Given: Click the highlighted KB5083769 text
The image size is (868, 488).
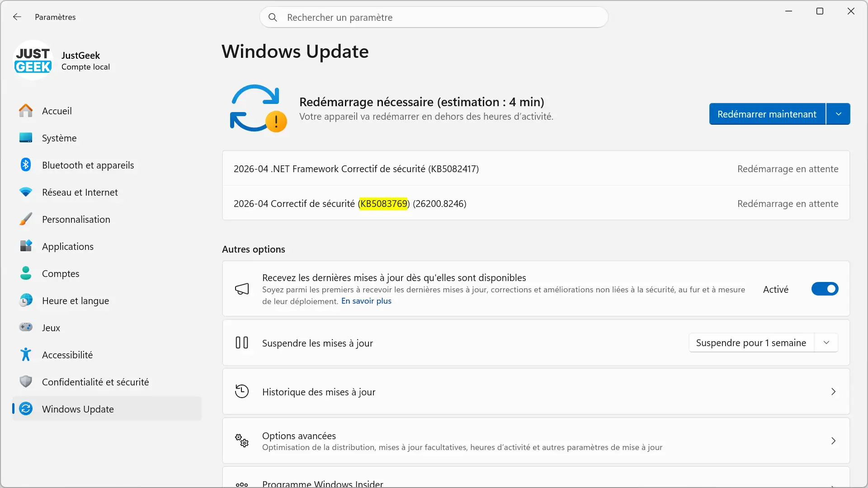Looking at the screenshot, I should click(x=383, y=204).
